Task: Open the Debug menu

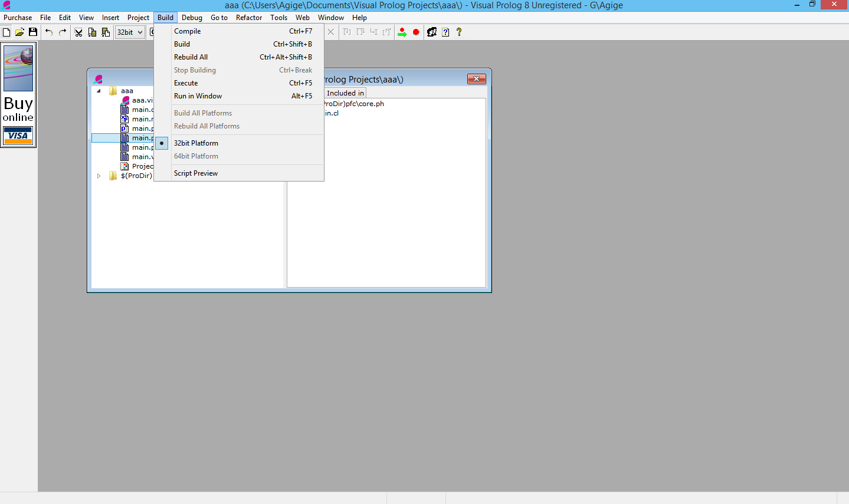Action: [x=192, y=17]
